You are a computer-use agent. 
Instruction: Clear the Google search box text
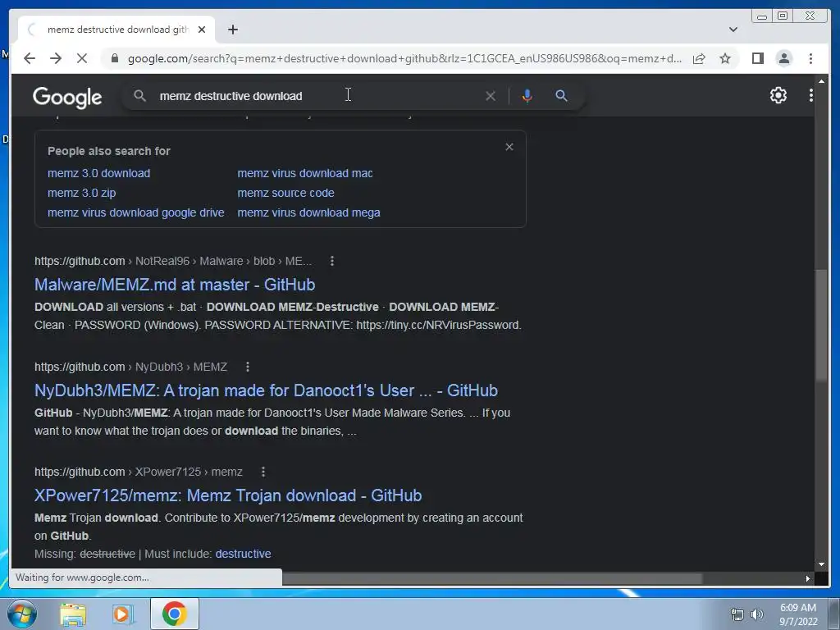491,96
